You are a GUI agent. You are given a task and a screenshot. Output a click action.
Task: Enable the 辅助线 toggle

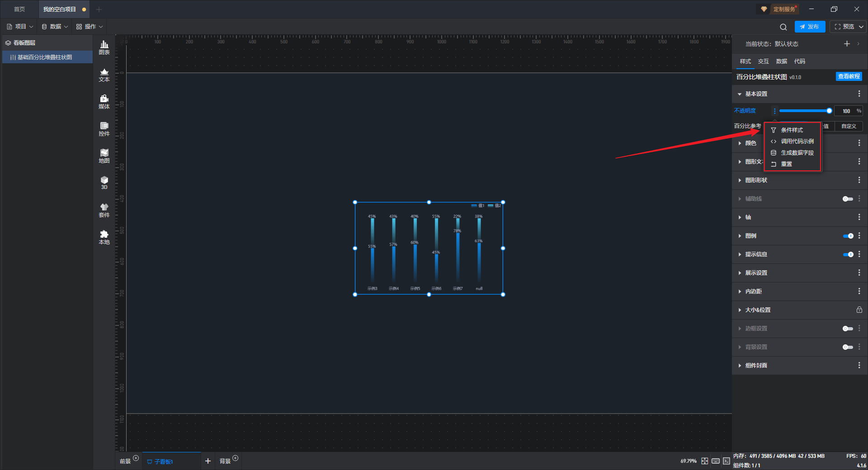(x=848, y=199)
